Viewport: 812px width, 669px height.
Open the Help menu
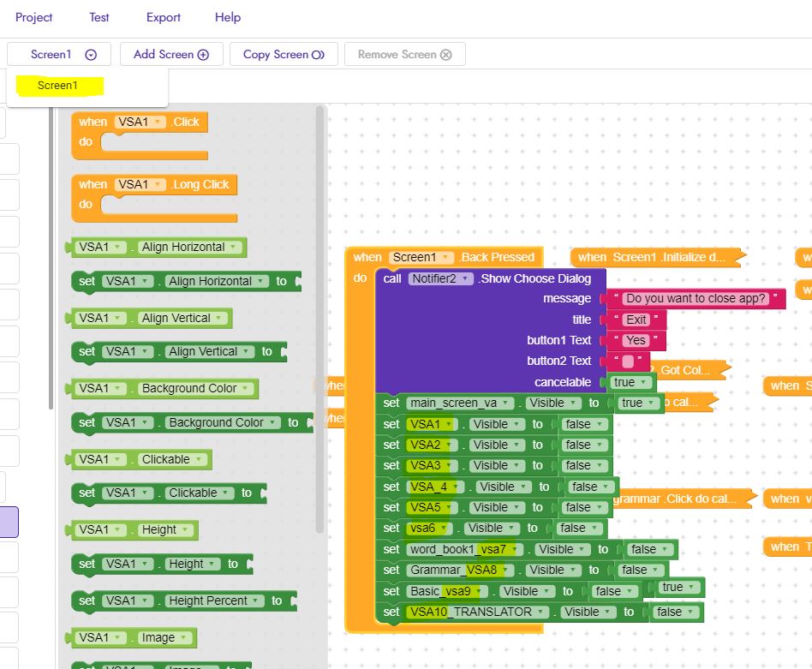pos(228,17)
